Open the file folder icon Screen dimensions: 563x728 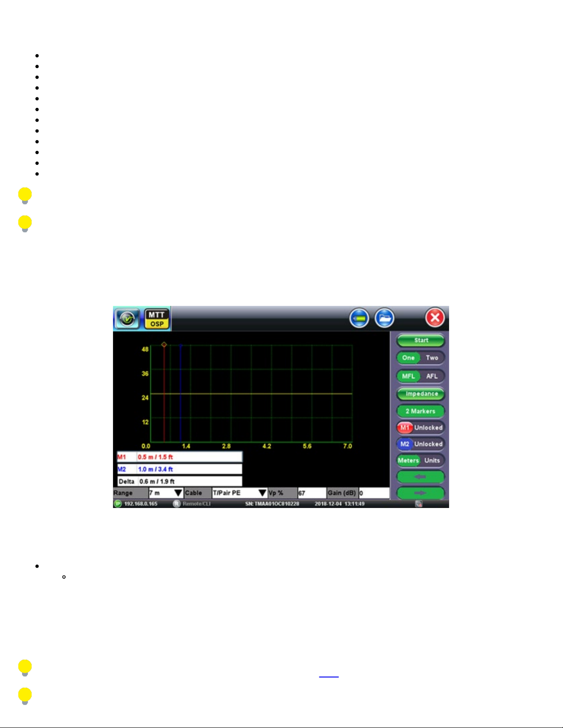tap(384, 317)
